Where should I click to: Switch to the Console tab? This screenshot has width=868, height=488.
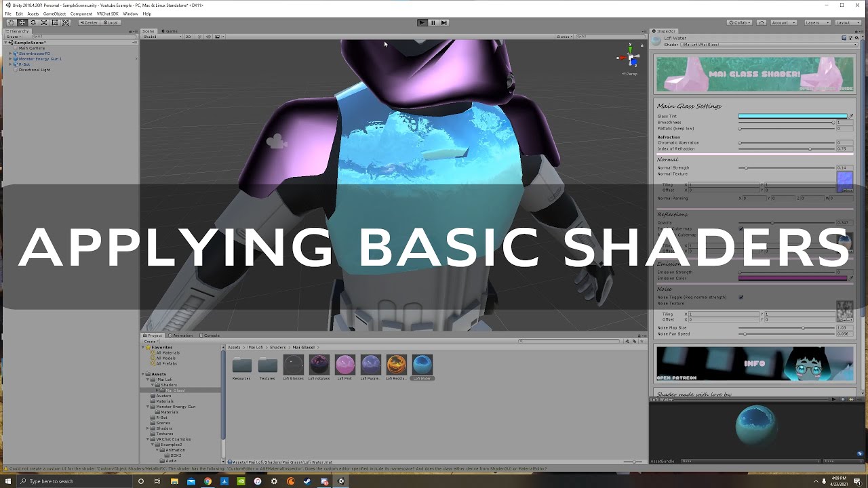[210, 335]
